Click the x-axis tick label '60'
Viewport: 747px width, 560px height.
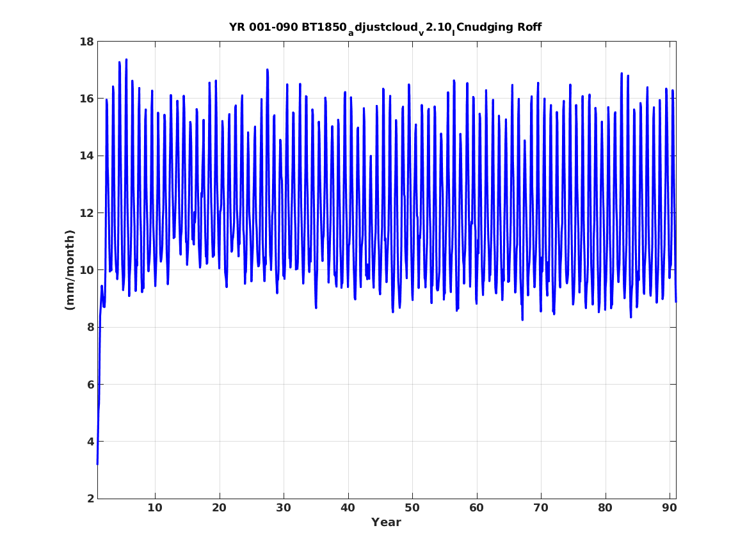point(476,508)
